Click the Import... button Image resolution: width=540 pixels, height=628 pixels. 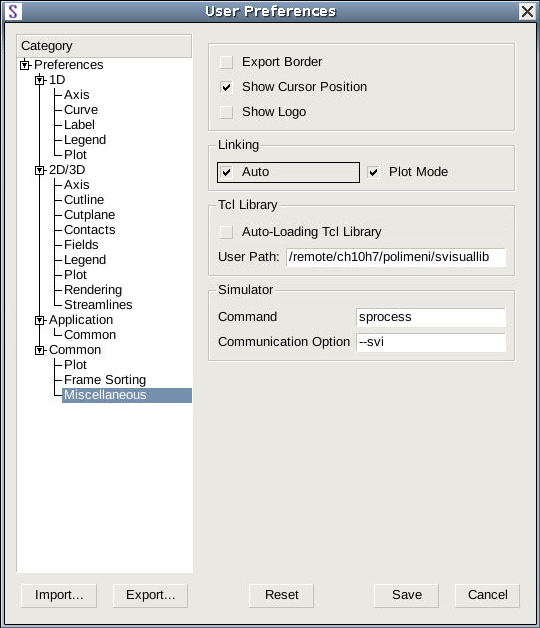click(x=59, y=595)
